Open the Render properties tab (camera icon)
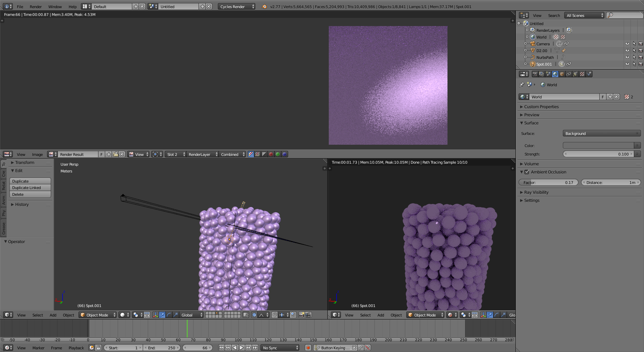644x352 pixels. click(x=535, y=74)
